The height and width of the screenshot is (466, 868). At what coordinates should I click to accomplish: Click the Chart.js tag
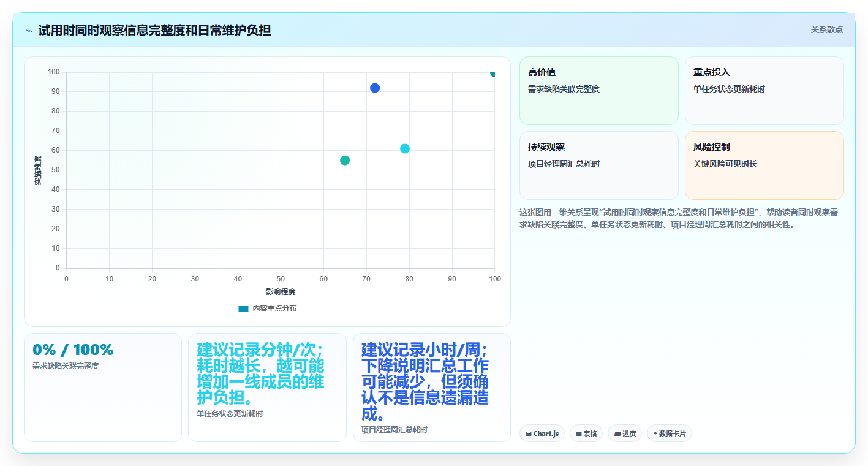542,434
